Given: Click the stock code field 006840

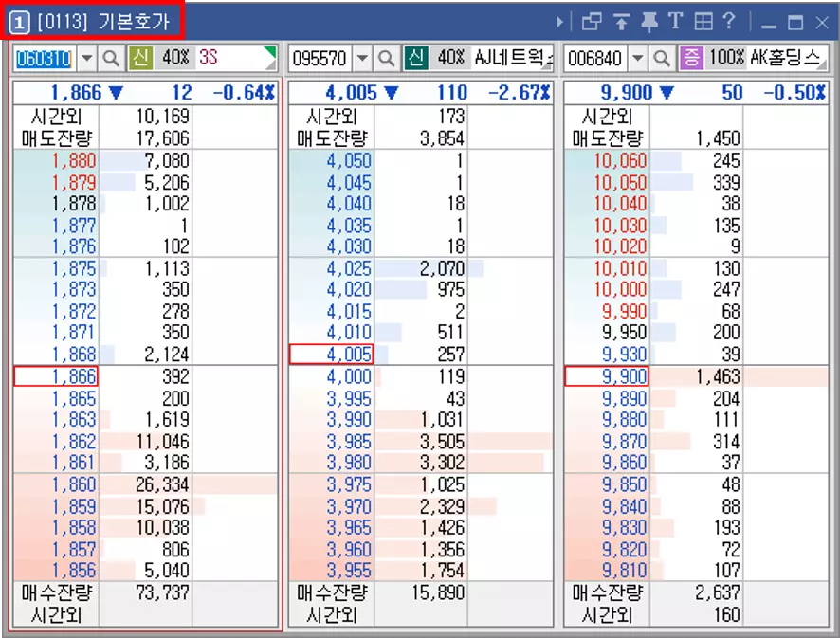Looking at the screenshot, I should click(x=595, y=58).
